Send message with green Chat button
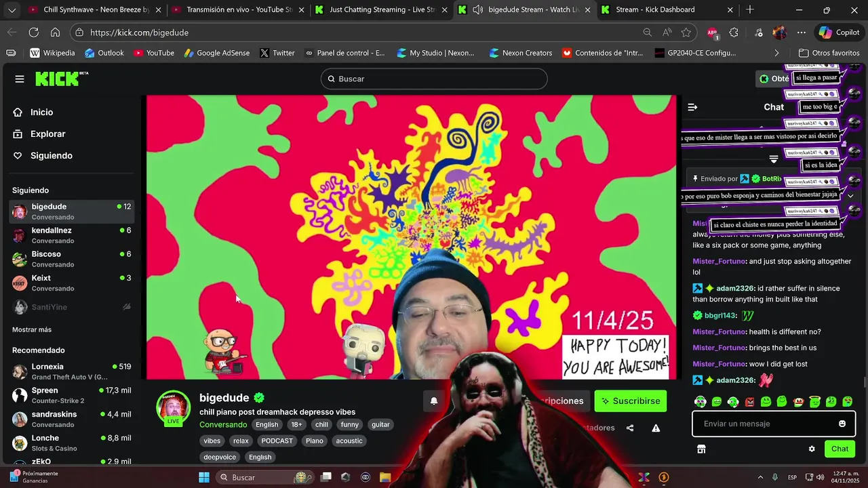The image size is (868, 488). click(x=840, y=449)
